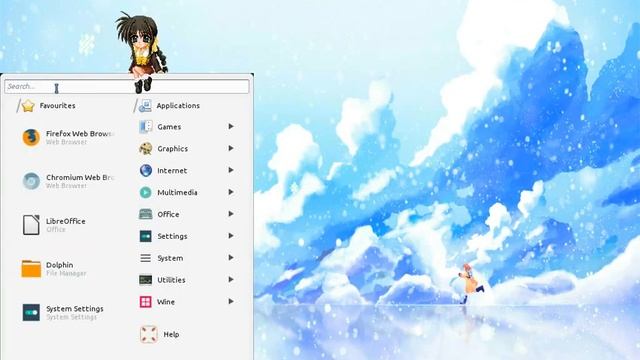Click the Favourites star icon
Screen dimensions: 640x360
click(28, 106)
